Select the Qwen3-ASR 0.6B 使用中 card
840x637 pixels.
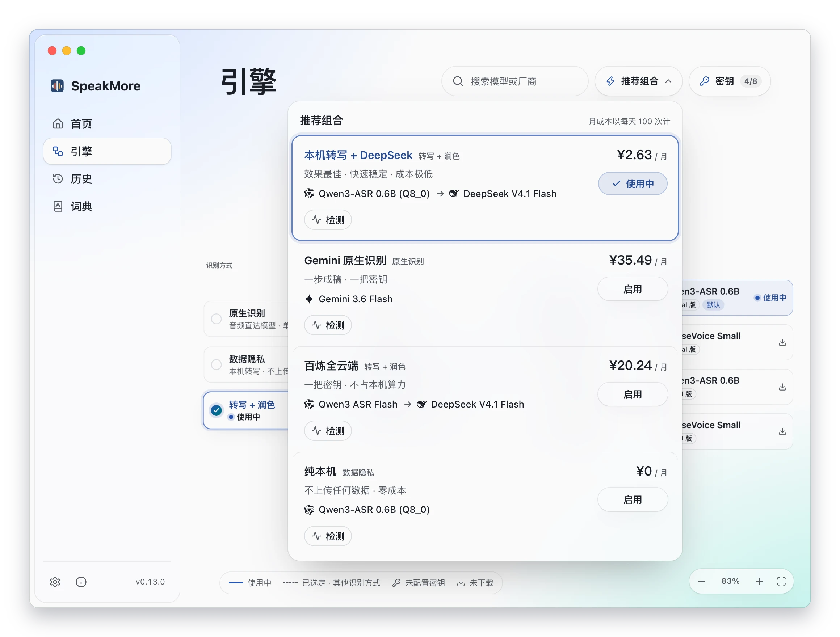tap(738, 298)
